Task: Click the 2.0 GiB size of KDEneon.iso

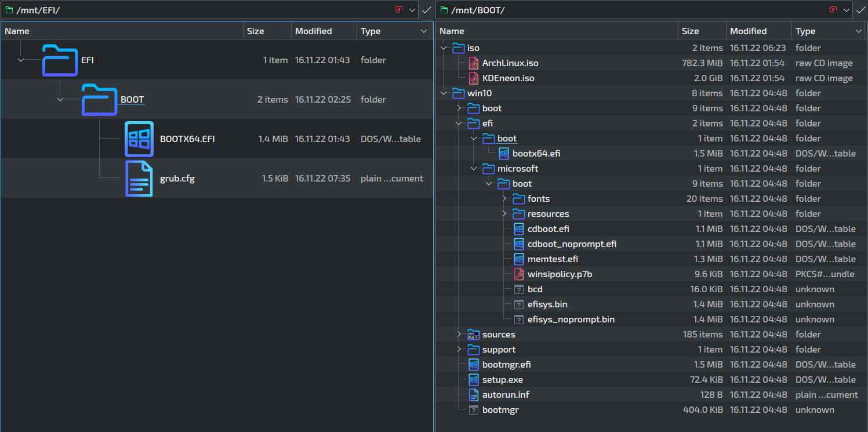Action: [x=708, y=78]
